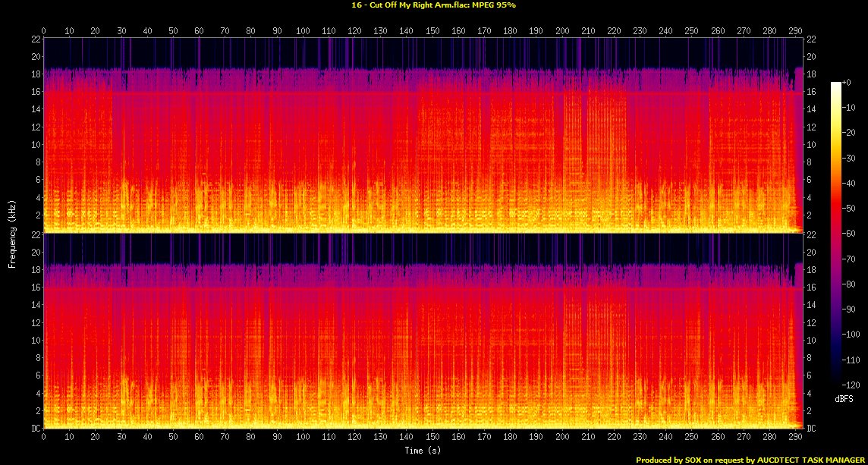The width and height of the screenshot is (868, 465).
Task: Click the 250 s mark on the bottom time axis
Action: (x=691, y=438)
